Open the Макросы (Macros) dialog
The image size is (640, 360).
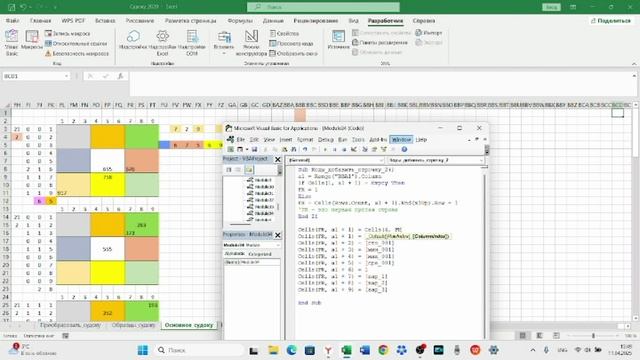tap(31, 40)
